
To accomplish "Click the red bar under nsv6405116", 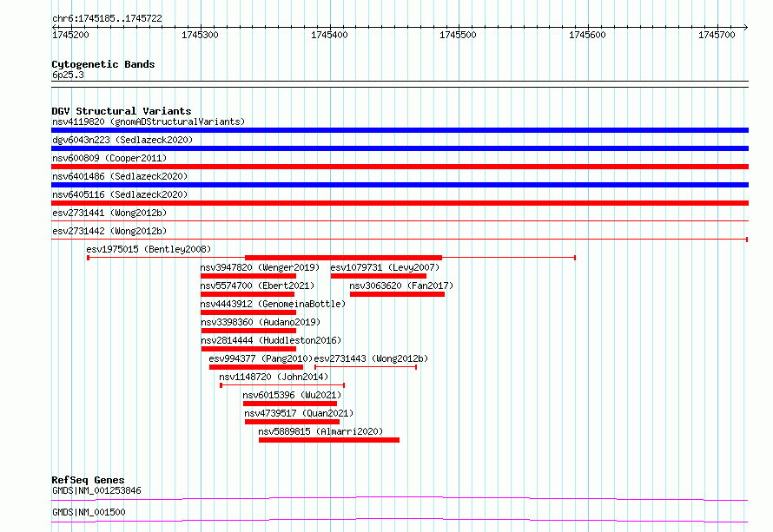I will click(400, 203).
